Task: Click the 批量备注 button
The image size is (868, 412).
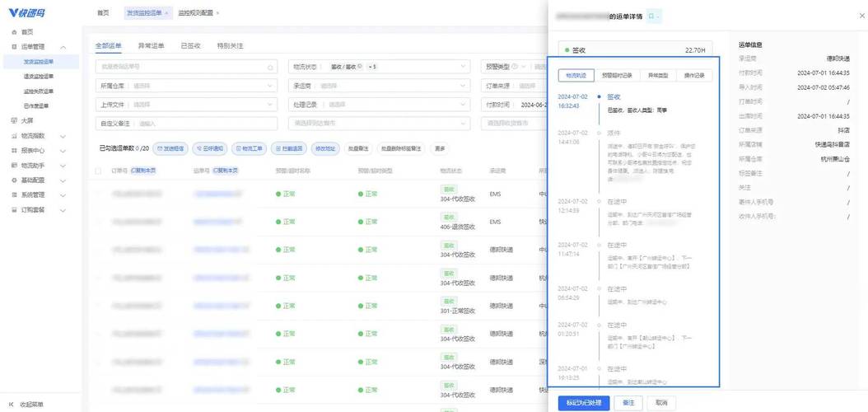Action: 358,148
